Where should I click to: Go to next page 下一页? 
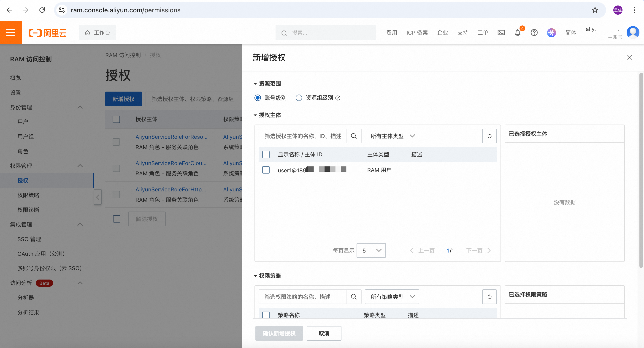[479, 250]
